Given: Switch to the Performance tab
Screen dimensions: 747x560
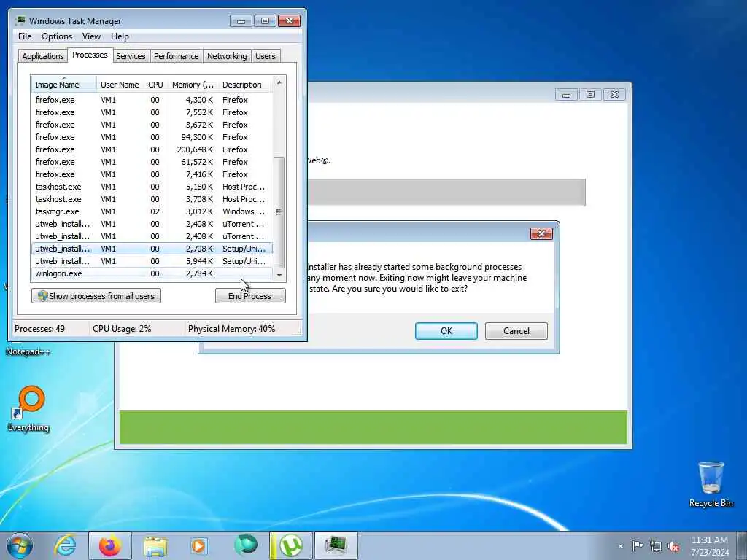Looking at the screenshot, I should [x=177, y=56].
